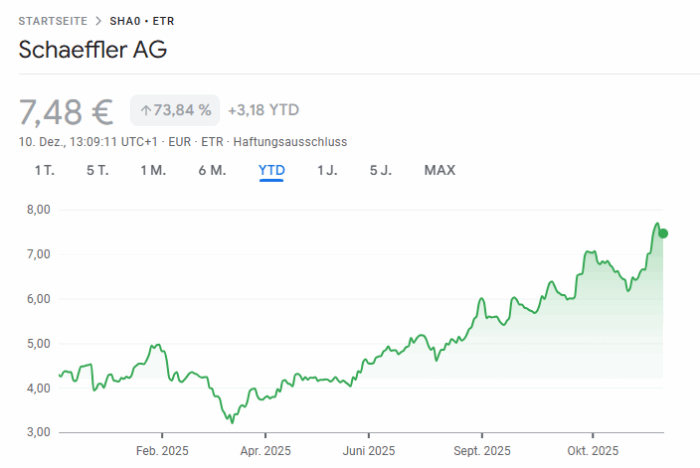Click the Feb. 2025 axis label
This screenshot has height=468, width=700.
click(162, 450)
